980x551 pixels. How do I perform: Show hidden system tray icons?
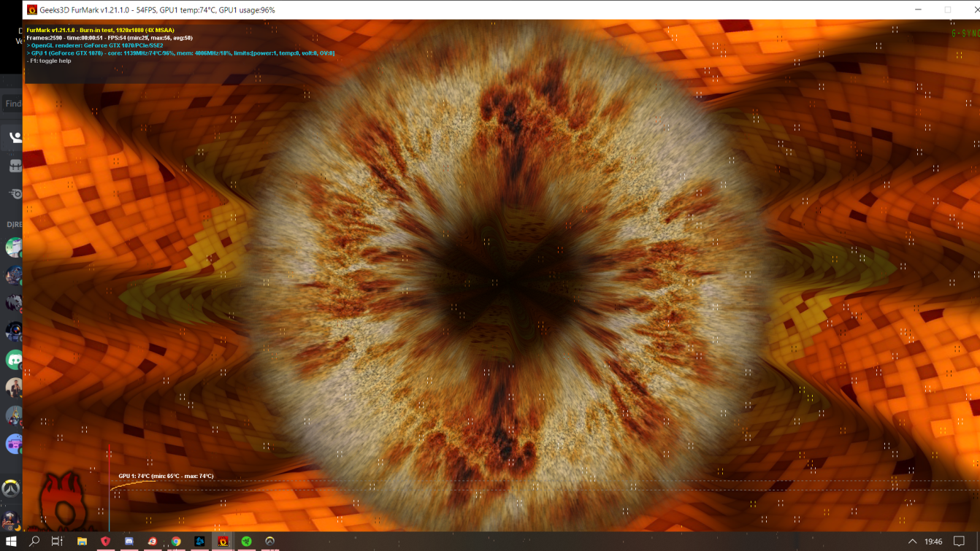[912, 542]
